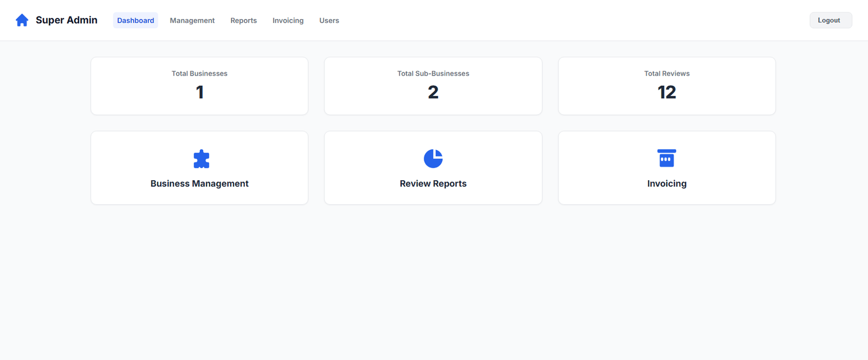Click the Total Businesses label
Viewport: 868px width, 360px height.
(200, 73)
